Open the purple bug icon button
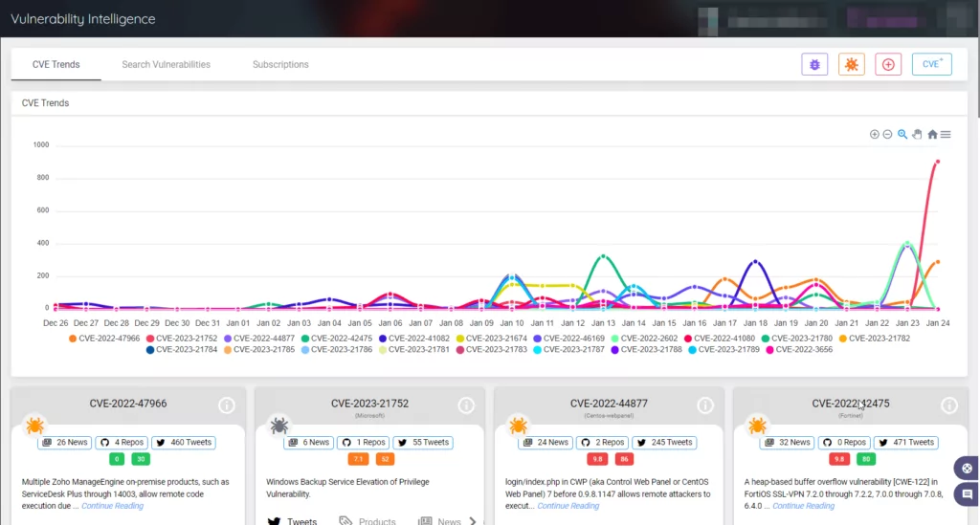This screenshot has width=980, height=525. tap(814, 64)
